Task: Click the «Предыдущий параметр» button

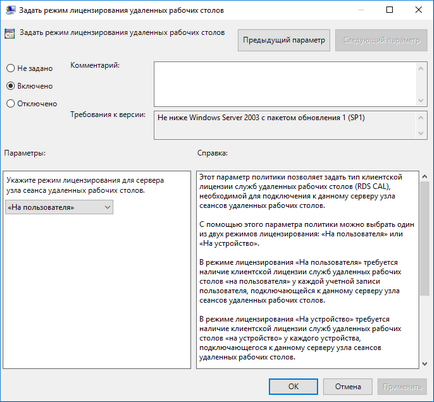Action: [284, 40]
